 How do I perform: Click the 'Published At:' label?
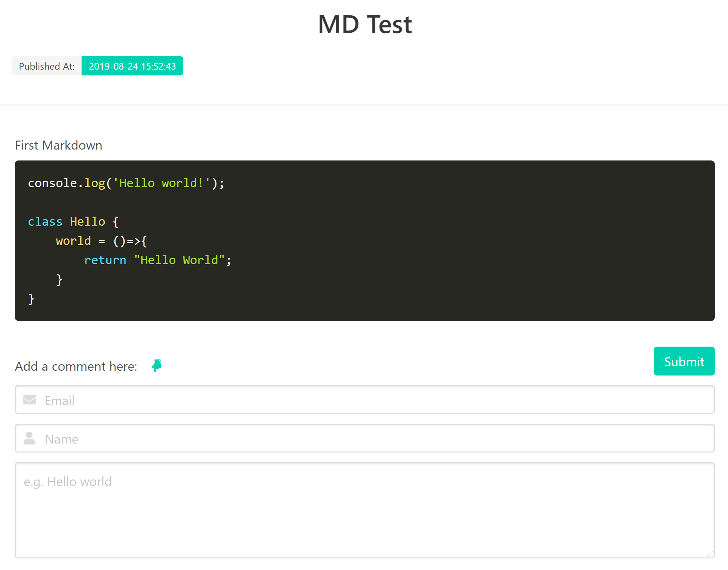coord(47,66)
